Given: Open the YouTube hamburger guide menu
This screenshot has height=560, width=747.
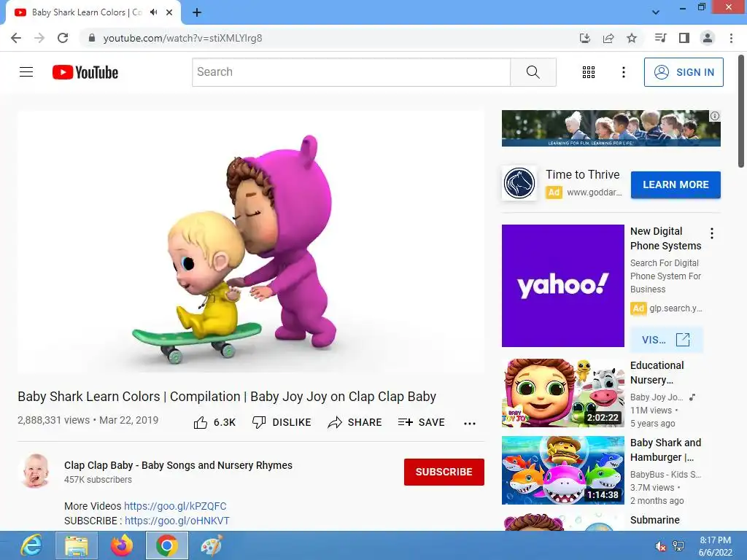Looking at the screenshot, I should point(26,72).
